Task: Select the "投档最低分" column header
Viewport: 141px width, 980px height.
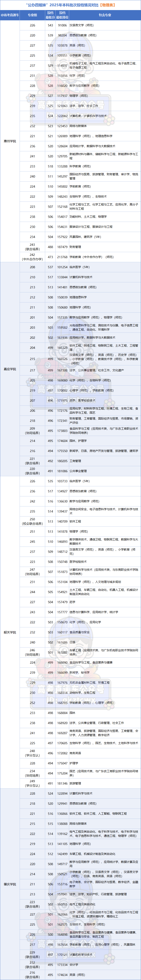Action: pos(50,15)
